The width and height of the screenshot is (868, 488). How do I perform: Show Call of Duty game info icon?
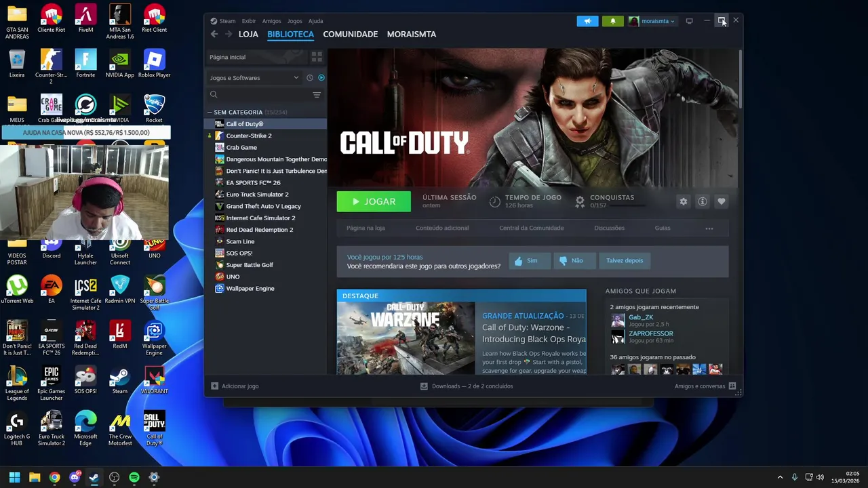(703, 201)
